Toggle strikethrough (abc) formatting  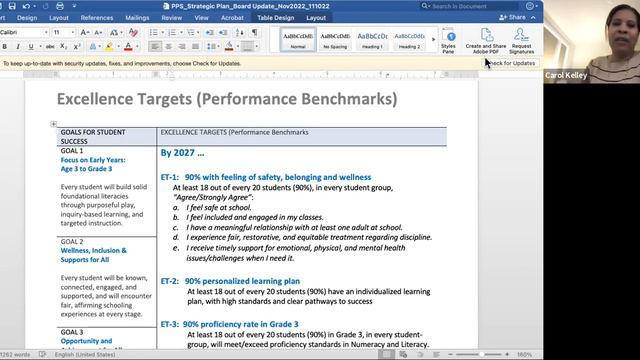50,47
